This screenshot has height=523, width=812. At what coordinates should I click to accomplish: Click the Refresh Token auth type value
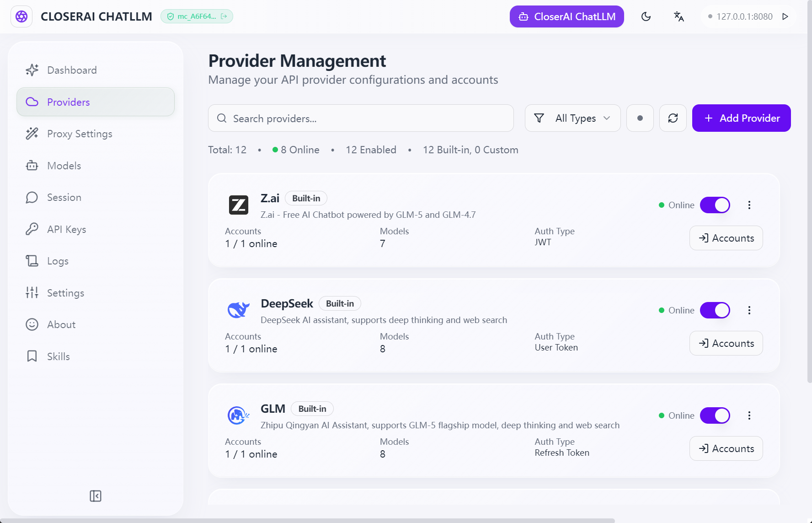562,453
